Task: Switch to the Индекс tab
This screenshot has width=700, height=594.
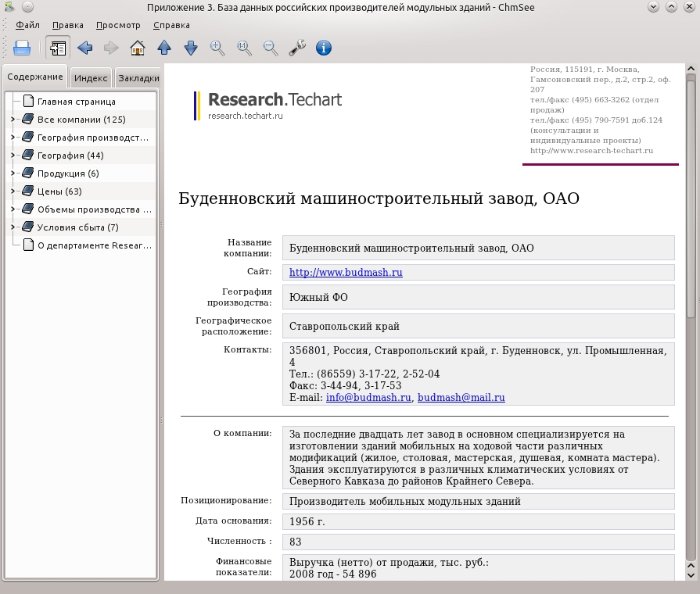Action: coord(91,78)
